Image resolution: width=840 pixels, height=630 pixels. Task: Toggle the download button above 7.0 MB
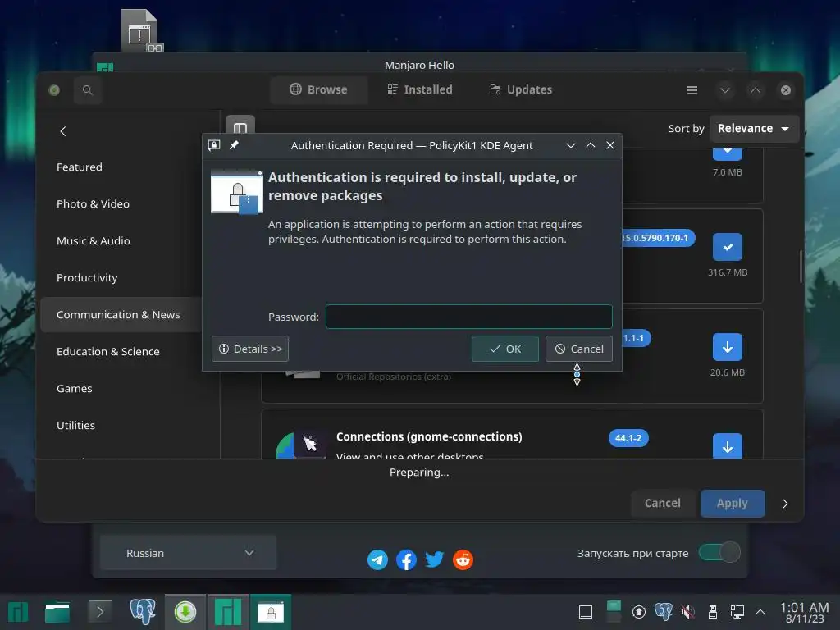click(727, 153)
